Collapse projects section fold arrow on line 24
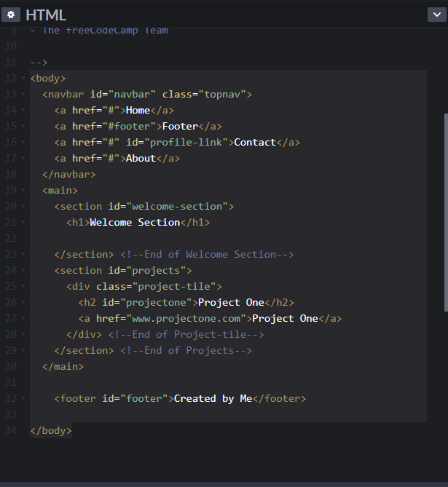Image resolution: width=448 pixels, height=487 pixels. pos(23,270)
